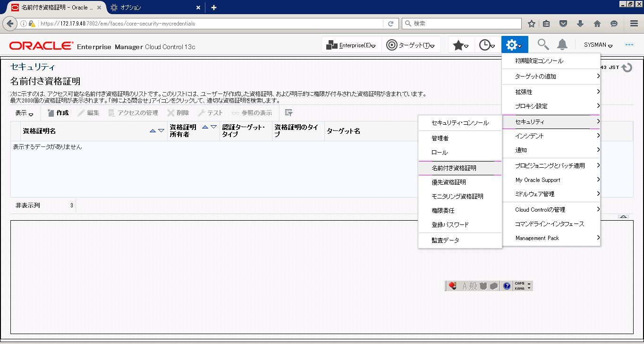Image resolution: width=644 pixels, height=344 pixels.
Task: Open the browser hamburger menu
Action: [634, 23]
